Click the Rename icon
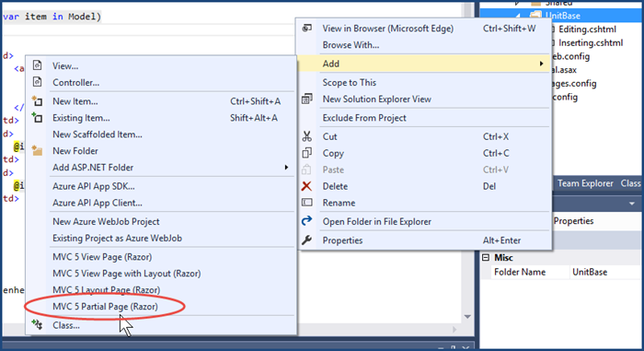Viewport: 644px width, 351px height. pyautogui.click(x=306, y=203)
